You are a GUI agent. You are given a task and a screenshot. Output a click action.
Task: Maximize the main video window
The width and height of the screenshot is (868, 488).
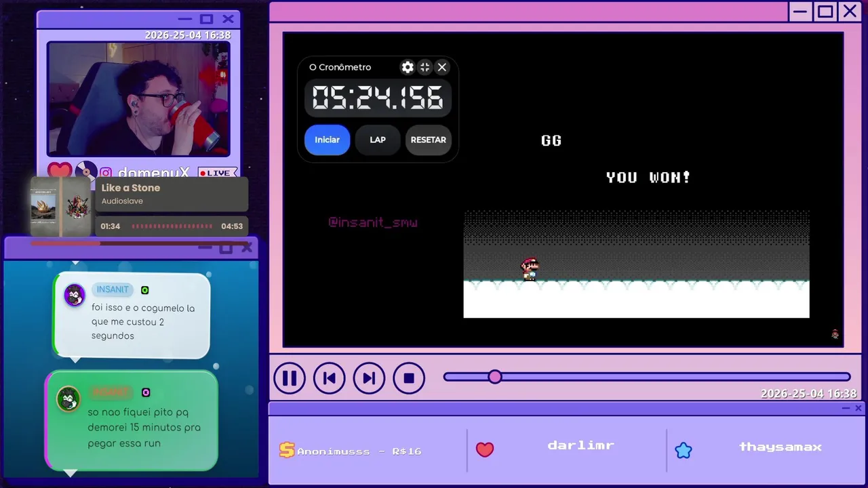pos(825,12)
